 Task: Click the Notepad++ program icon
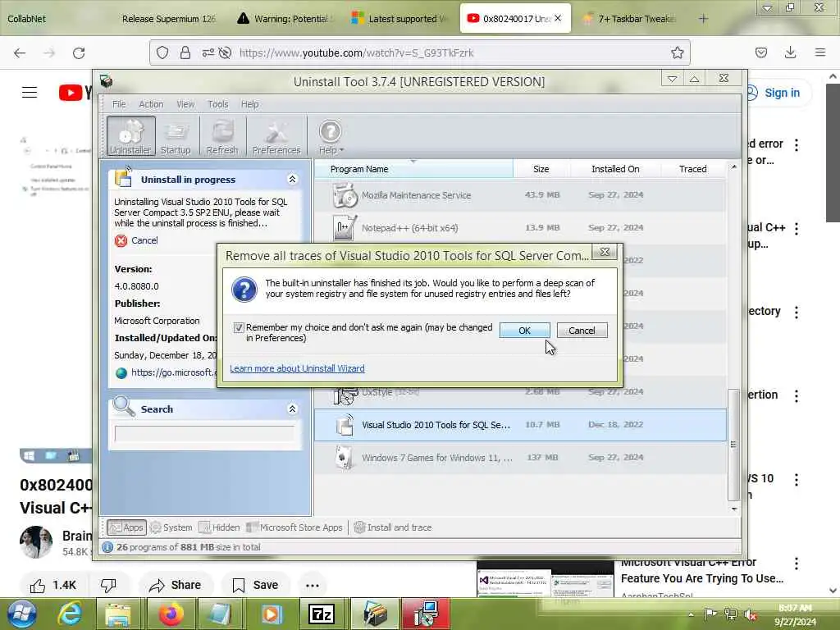pos(345,228)
